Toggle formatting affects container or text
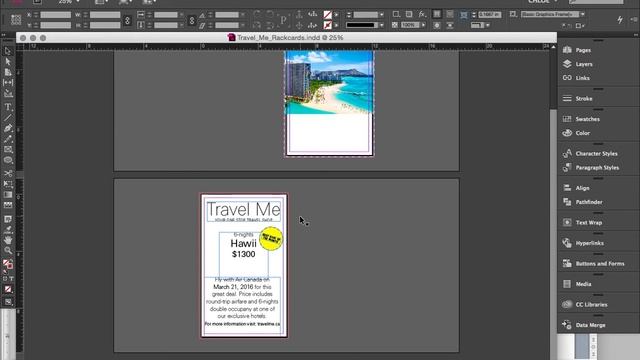The width and height of the screenshot is (640, 360). [x=8, y=279]
